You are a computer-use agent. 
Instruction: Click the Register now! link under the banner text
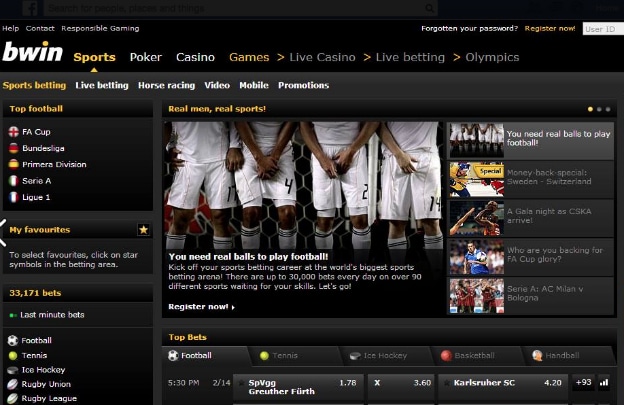coord(201,307)
